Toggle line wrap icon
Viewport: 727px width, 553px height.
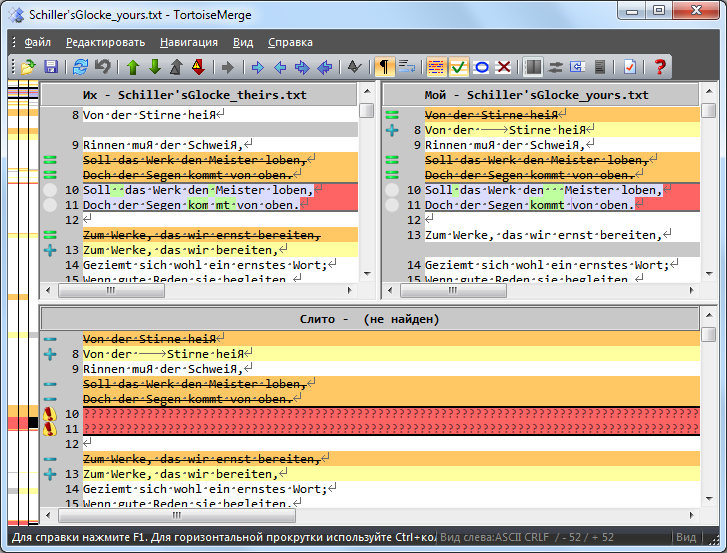[x=407, y=67]
